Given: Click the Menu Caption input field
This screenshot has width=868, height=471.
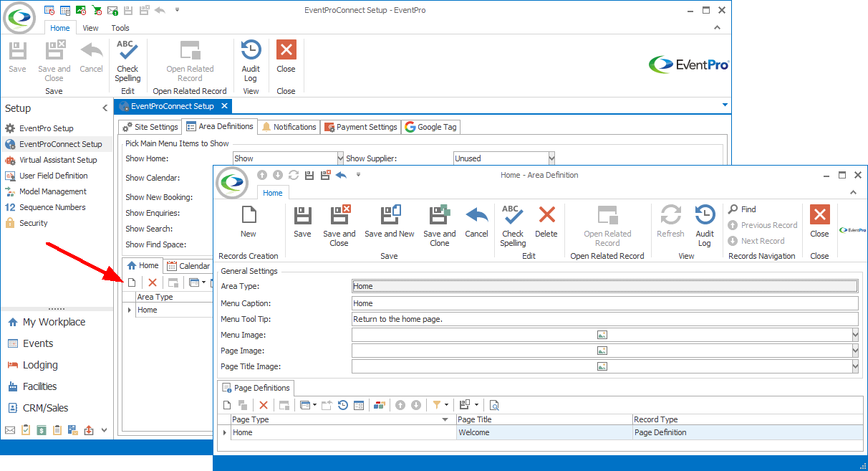Looking at the screenshot, I should point(605,303).
